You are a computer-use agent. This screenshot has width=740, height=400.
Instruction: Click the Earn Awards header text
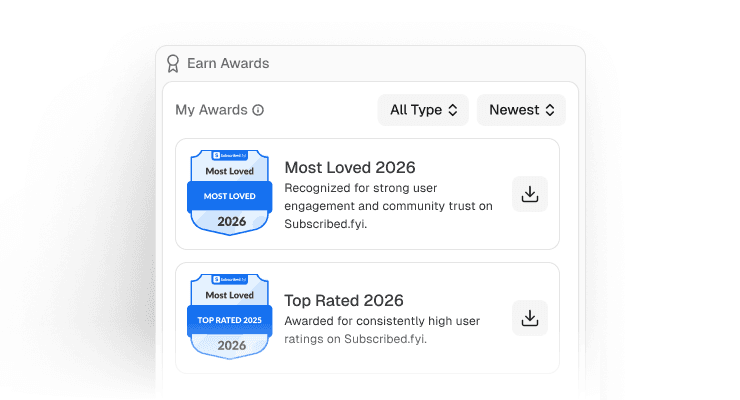pos(228,63)
